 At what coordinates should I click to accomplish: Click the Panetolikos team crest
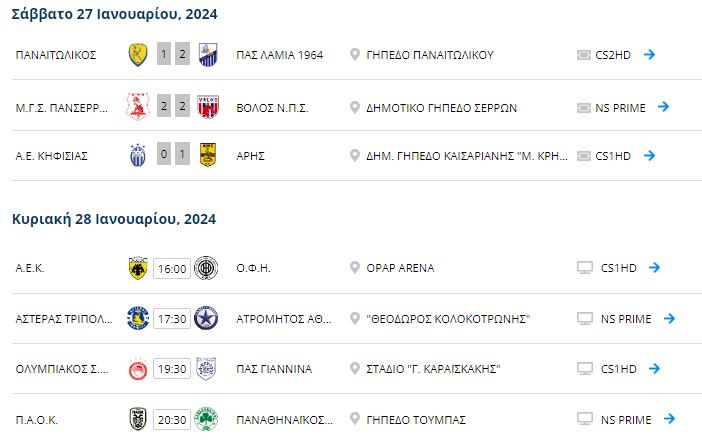[x=138, y=55]
